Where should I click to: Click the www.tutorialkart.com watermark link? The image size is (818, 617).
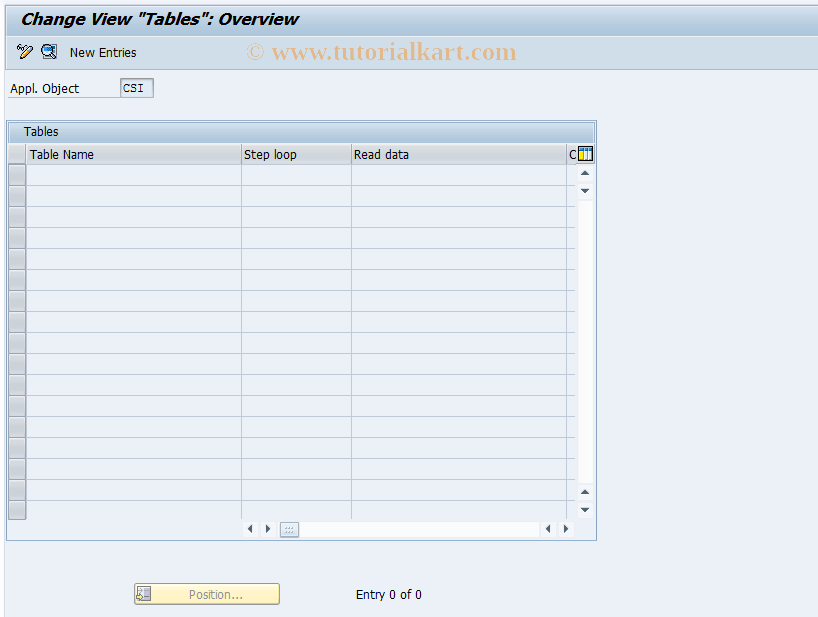383,52
